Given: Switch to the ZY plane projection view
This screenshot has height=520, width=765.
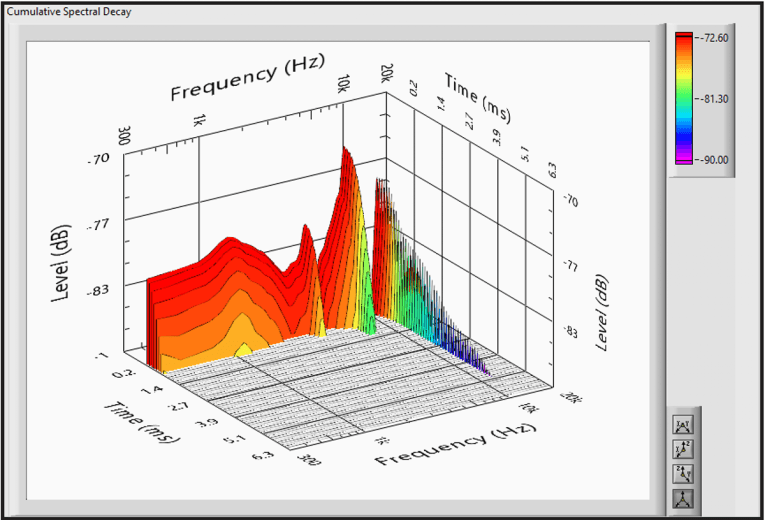Looking at the screenshot, I should tap(685, 473).
